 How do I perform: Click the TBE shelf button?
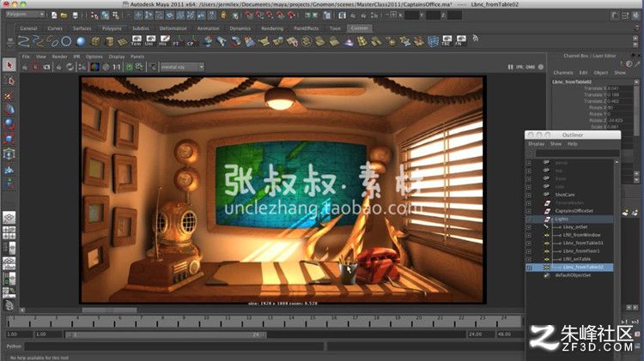point(447,41)
